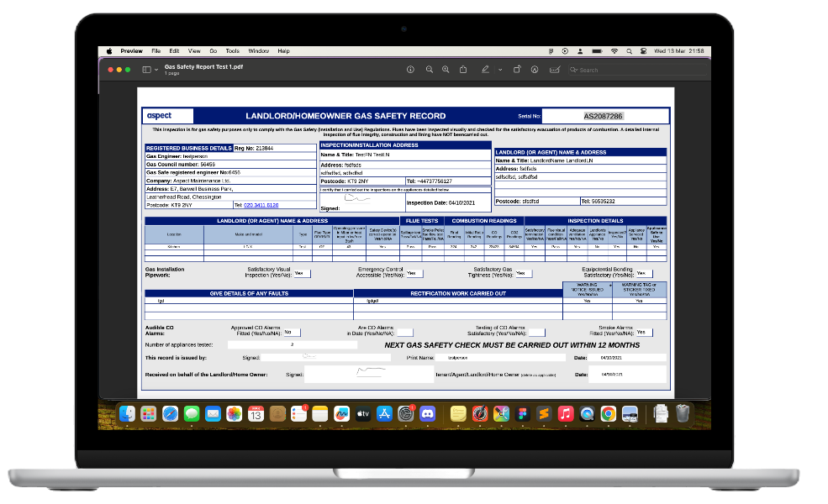Open the File menu

tap(156, 51)
